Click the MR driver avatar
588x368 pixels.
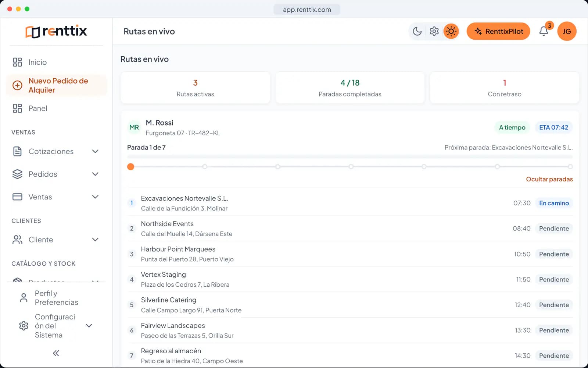tap(134, 127)
